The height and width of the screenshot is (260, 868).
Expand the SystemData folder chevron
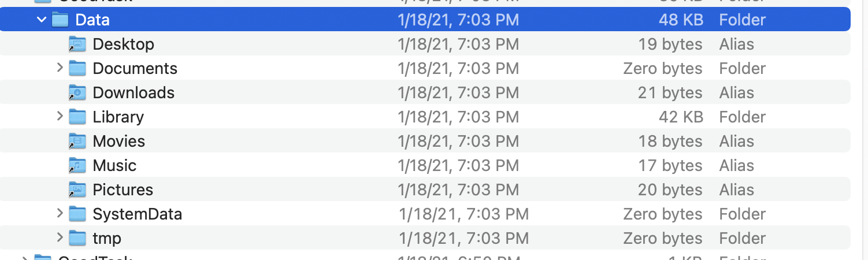pyautogui.click(x=60, y=214)
